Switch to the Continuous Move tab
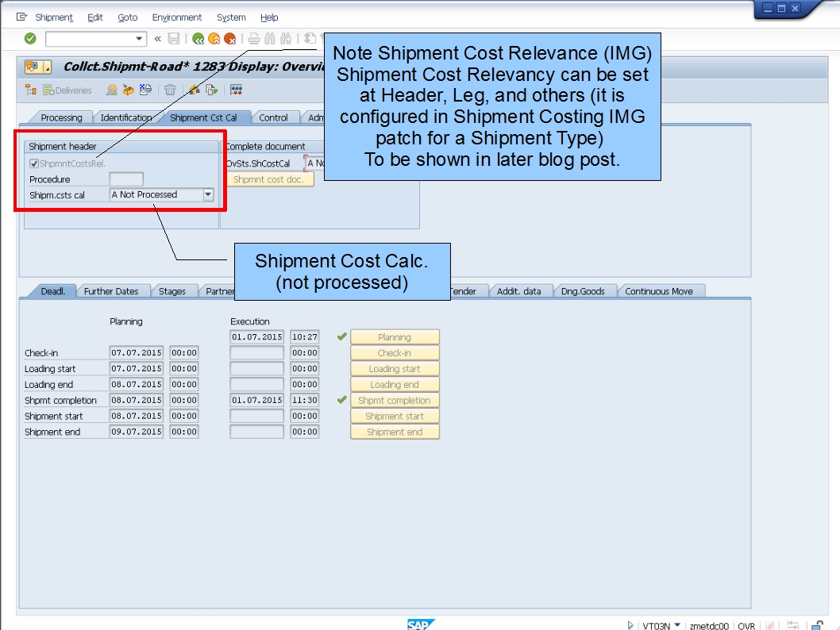This screenshot has height=630, width=840. click(x=659, y=291)
